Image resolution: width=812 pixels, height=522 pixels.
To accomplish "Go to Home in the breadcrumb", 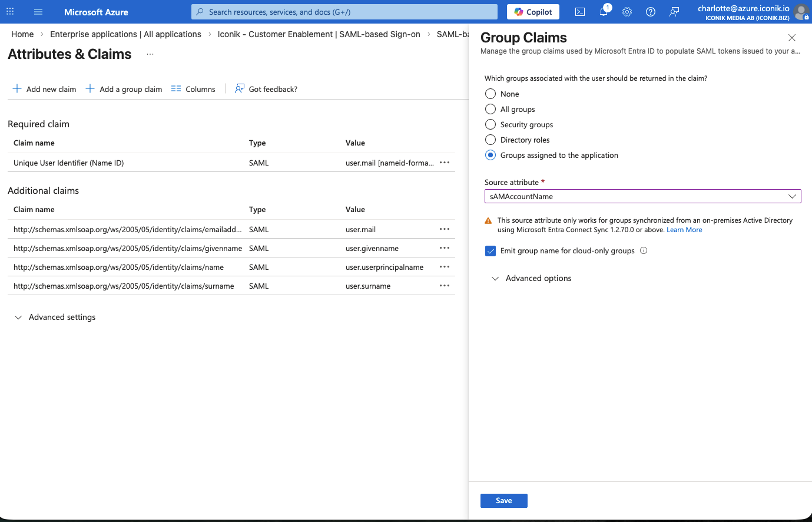I will click(22, 34).
